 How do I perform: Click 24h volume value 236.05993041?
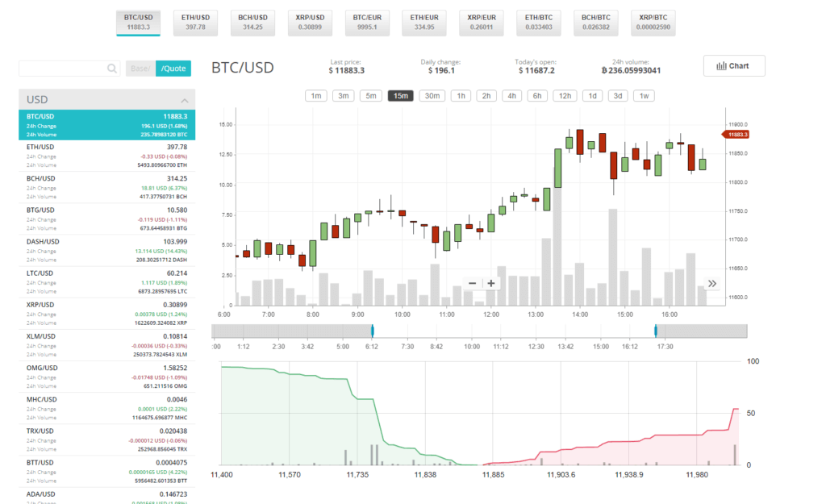631,71
